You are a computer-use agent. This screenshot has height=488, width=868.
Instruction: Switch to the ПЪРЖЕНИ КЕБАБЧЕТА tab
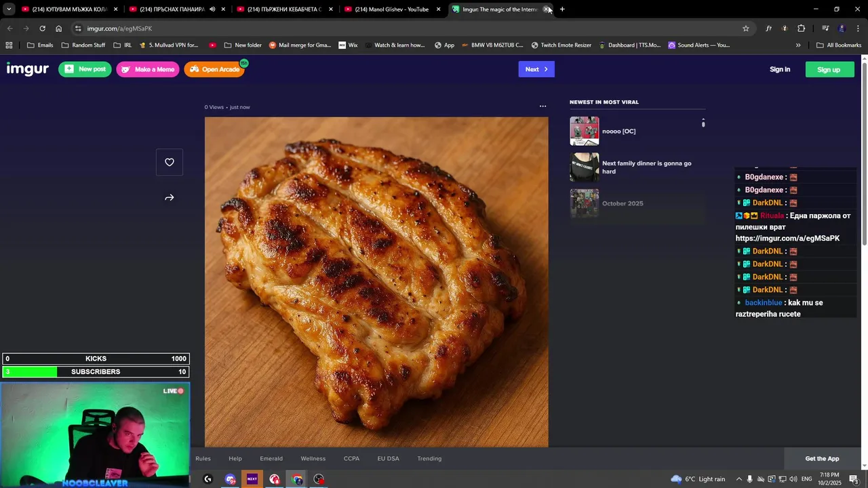[283, 9]
